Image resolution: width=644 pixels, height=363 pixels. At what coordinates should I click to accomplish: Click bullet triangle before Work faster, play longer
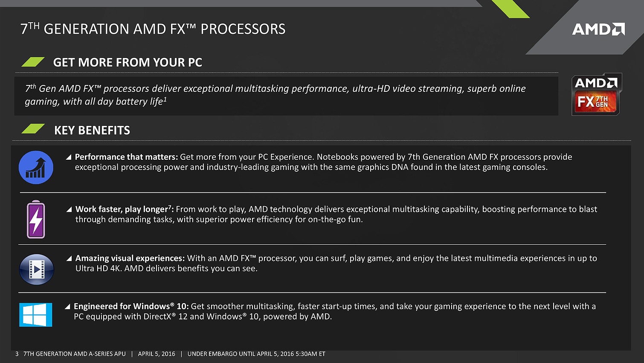(x=69, y=210)
